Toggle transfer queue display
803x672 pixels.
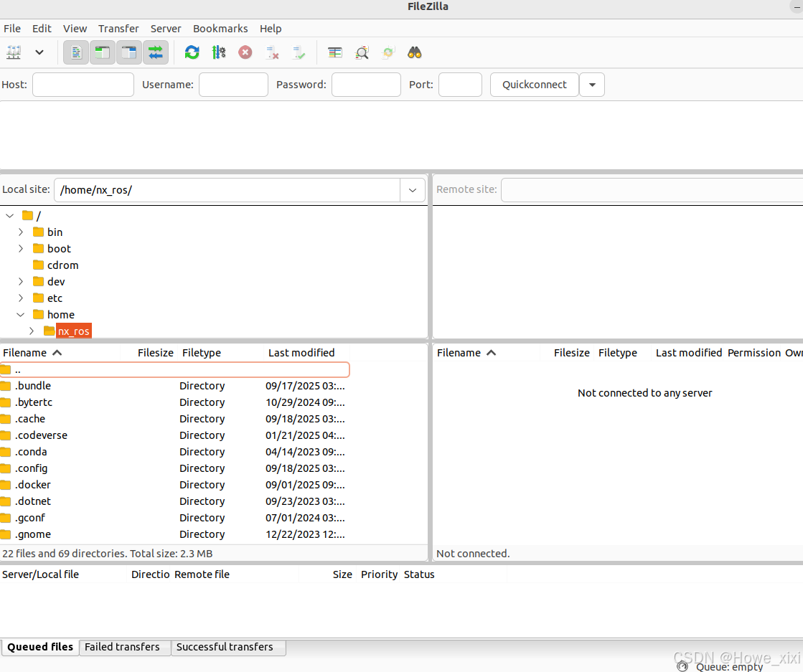(156, 52)
